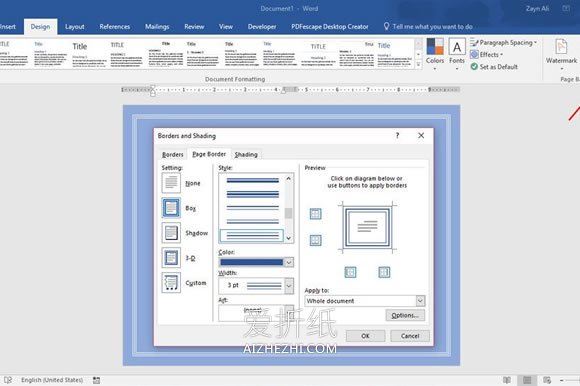Click the Zayn Ali account name
Image resolution: width=580 pixels, height=386 pixels.
coord(537,9)
